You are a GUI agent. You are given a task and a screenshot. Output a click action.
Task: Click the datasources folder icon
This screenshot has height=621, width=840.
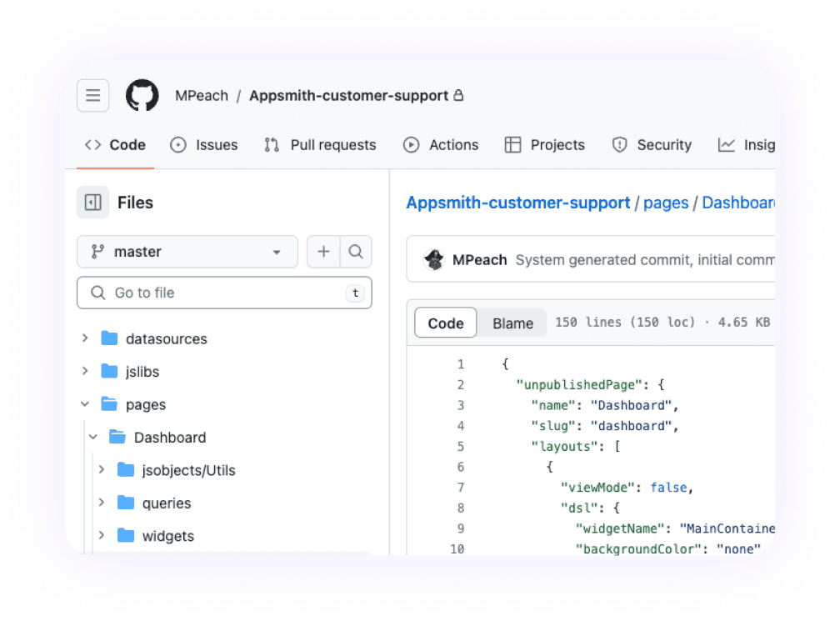click(x=109, y=338)
